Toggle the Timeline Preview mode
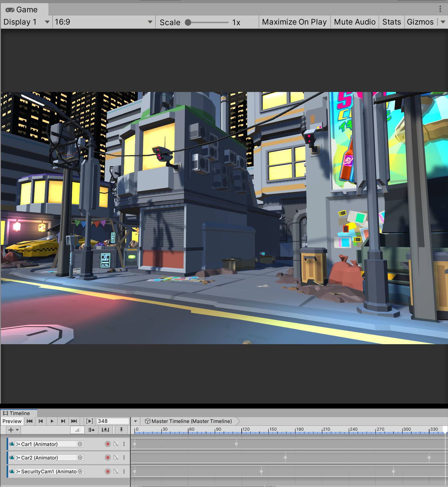Viewport: 448px width, 487px height. coord(12,421)
